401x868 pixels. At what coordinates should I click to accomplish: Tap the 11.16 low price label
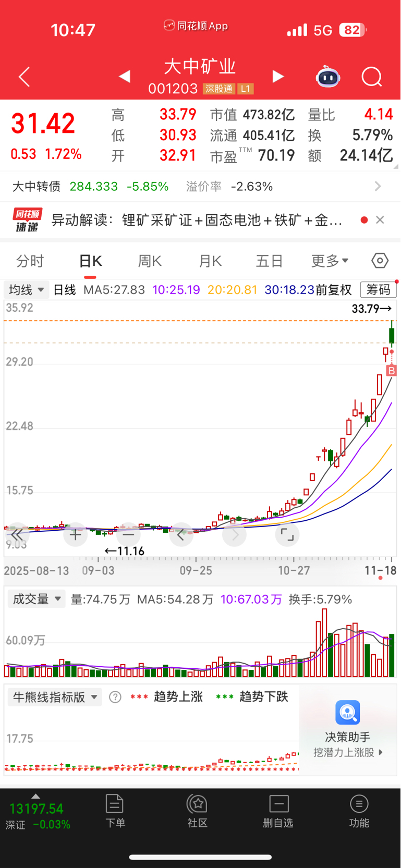124,551
